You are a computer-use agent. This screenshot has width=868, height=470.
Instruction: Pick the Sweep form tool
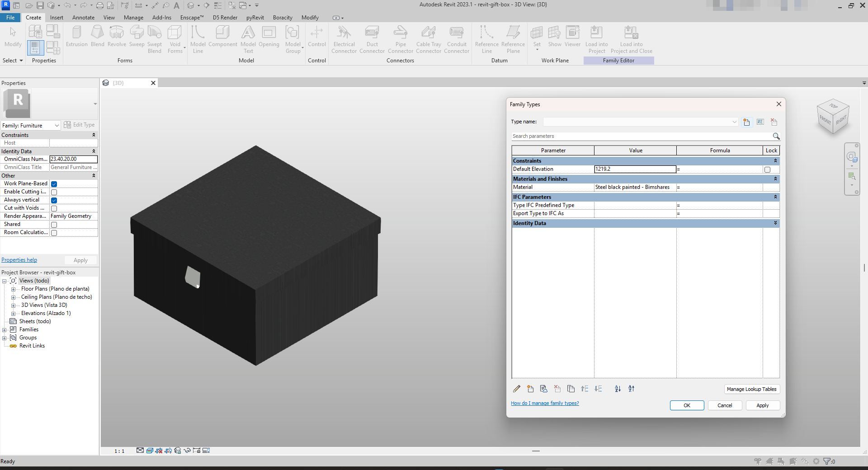(x=137, y=37)
